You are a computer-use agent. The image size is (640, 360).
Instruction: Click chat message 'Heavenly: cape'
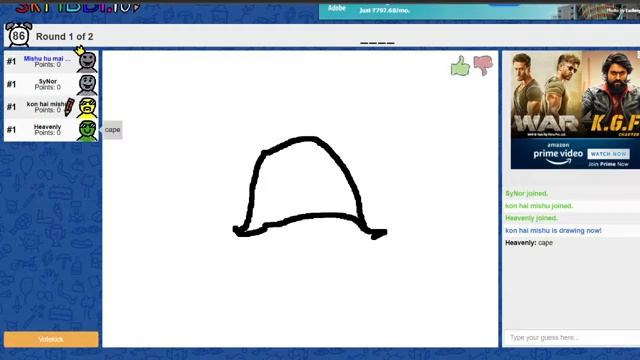[529, 243]
